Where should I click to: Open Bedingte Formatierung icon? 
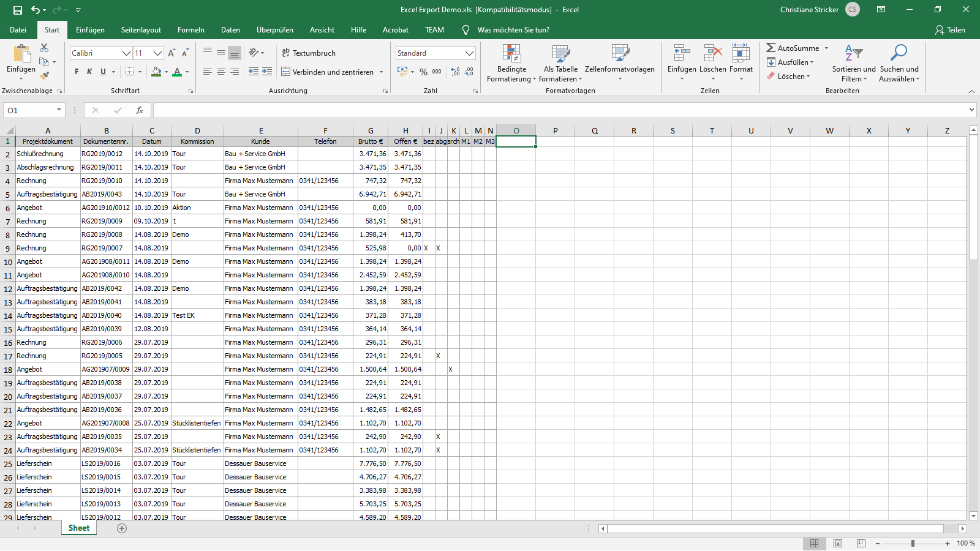click(511, 53)
